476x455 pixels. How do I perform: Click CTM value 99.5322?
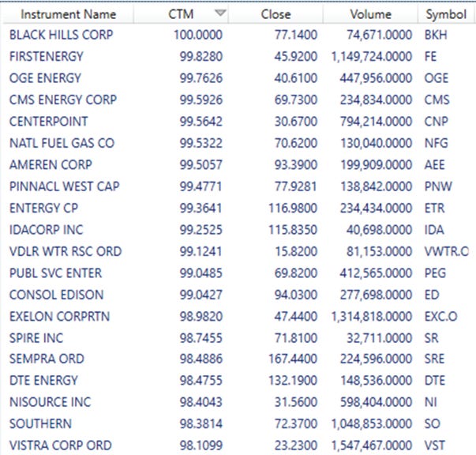click(x=201, y=143)
